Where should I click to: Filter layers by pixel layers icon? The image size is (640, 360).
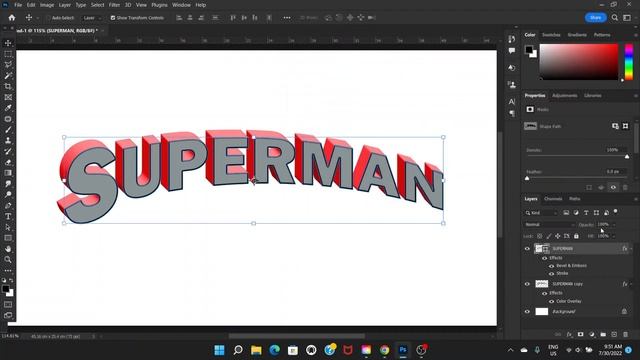point(566,213)
